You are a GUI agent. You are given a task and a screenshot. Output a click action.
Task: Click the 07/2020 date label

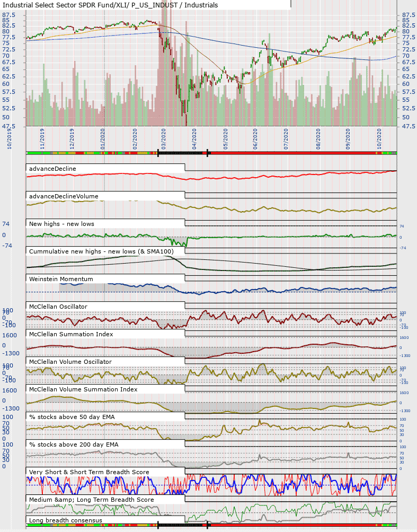(x=286, y=139)
